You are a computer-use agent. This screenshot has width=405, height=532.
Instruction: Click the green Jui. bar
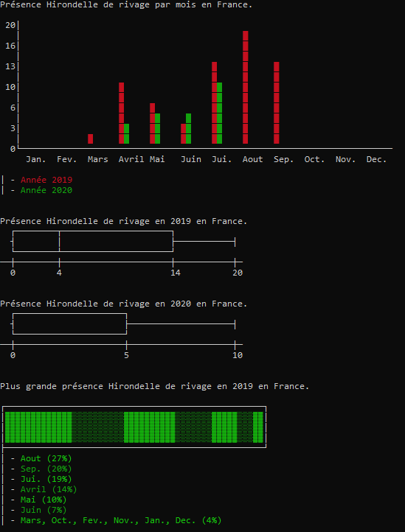pyautogui.click(x=220, y=113)
